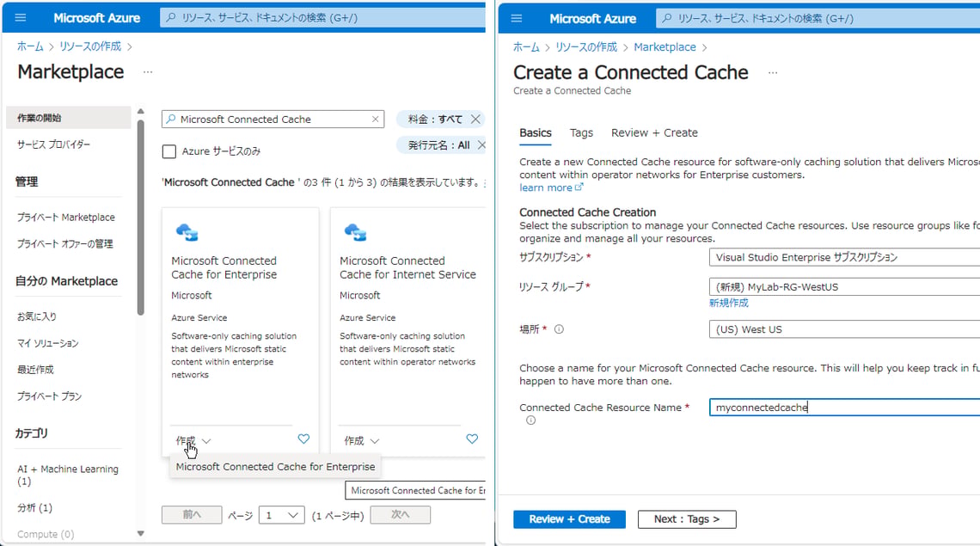
Task: Open Marketplace page ellipsis menu
Action: pos(148,72)
